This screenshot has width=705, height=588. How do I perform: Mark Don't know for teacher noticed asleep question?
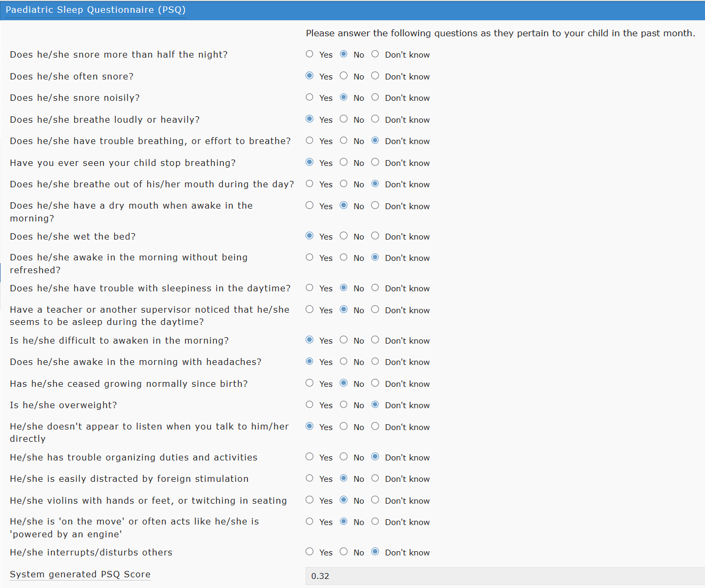click(x=375, y=309)
